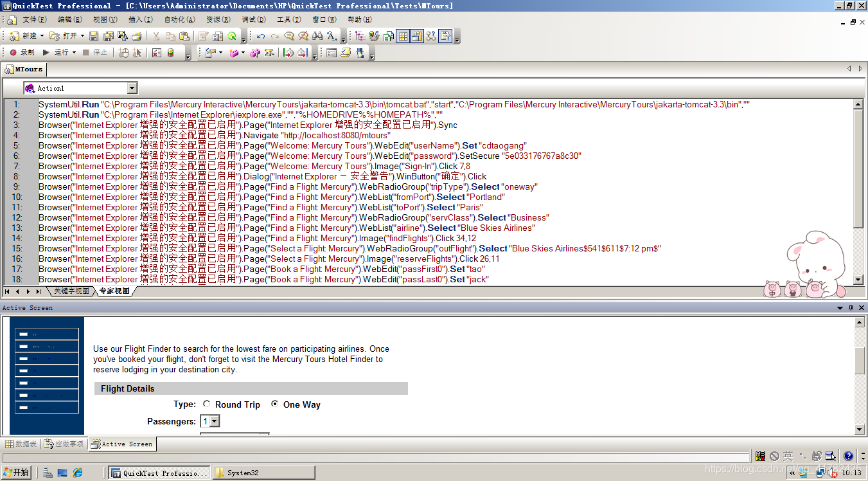The image size is (868, 481).
Task: Click the tree-structure toolbar icon
Action: 360,36
